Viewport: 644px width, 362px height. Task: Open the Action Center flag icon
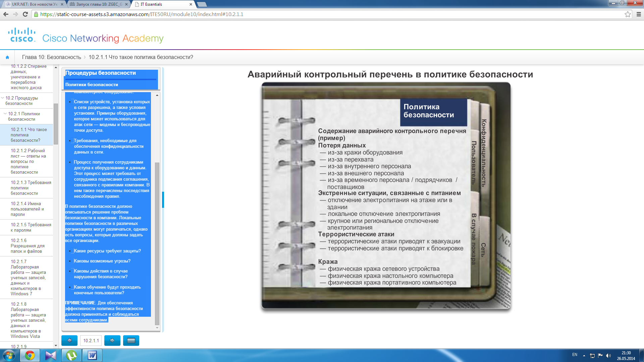point(600,356)
